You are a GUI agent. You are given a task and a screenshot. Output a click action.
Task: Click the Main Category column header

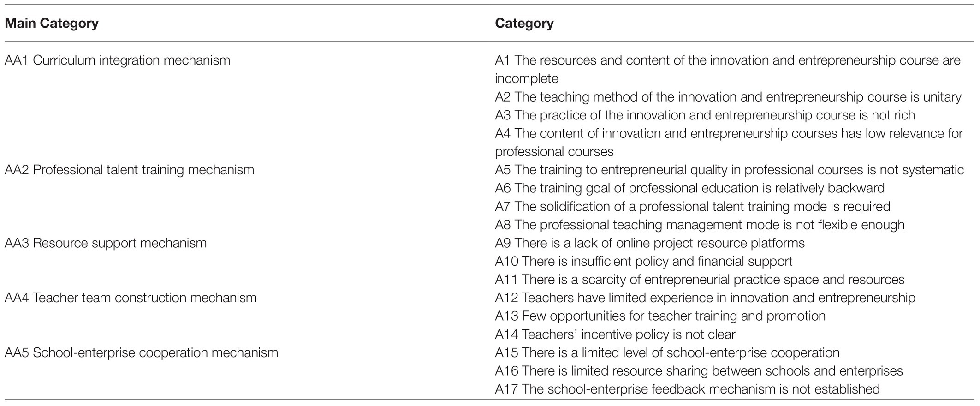[x=52, y=23]
